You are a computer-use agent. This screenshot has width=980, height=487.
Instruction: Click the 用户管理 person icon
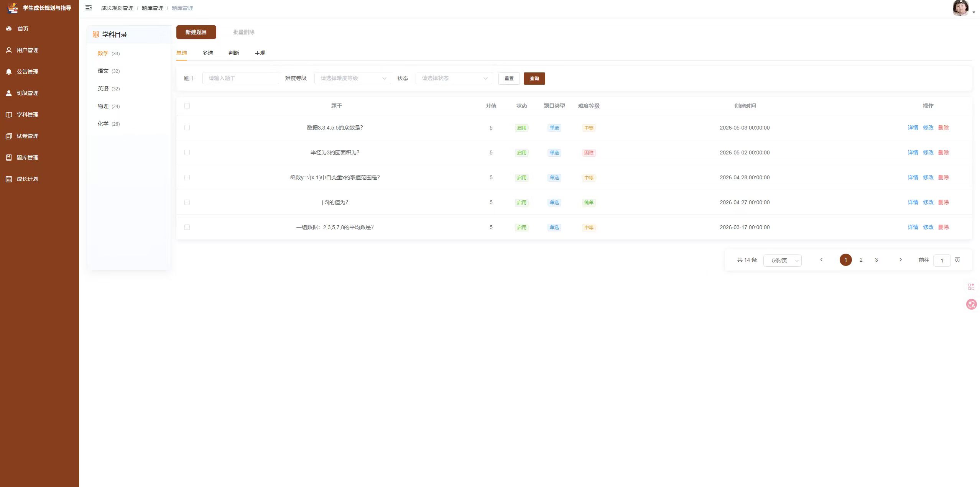click(x=9, y=50)
